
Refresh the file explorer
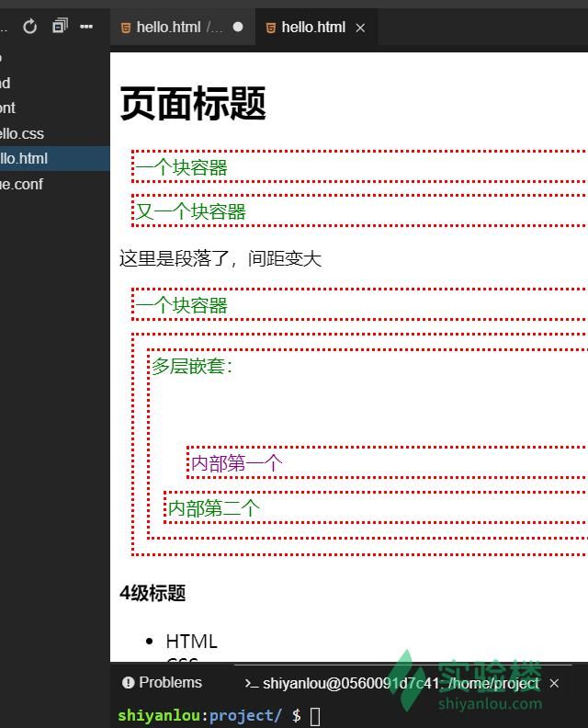29,27
